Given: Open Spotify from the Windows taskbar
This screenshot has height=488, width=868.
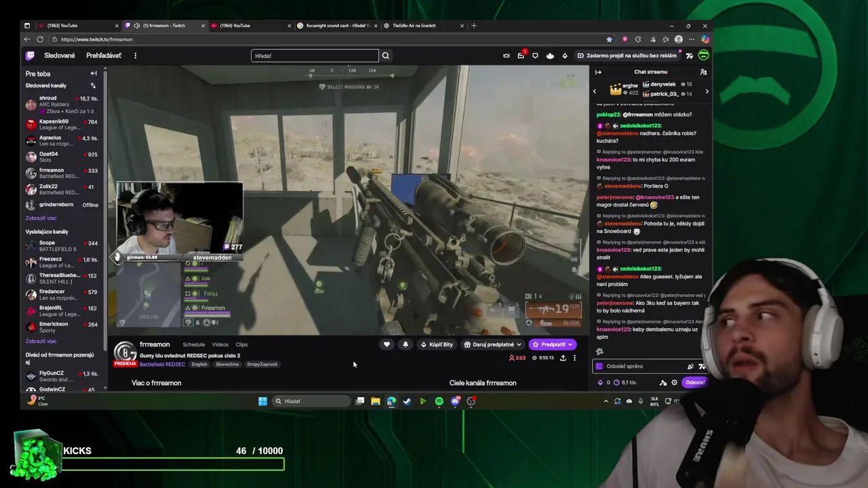Looking at the screenshot, I should click(439, 401).
